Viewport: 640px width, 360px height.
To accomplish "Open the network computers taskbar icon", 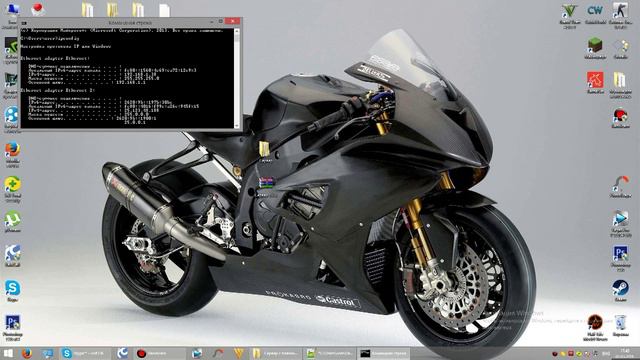I will pos(47,353).
